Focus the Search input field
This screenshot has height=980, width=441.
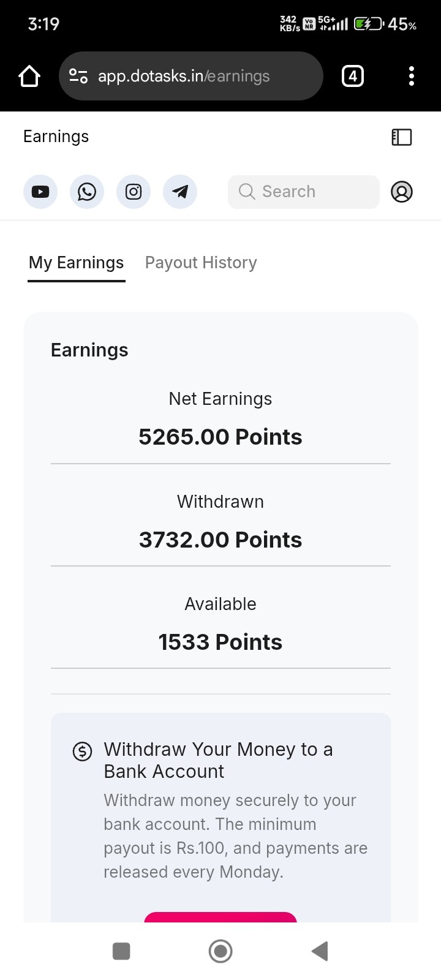[x=304, y=192]
